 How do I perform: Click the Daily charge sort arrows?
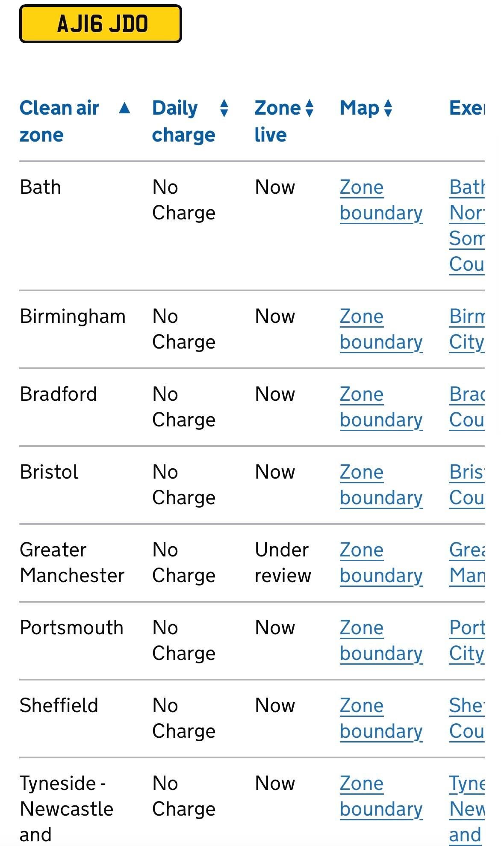click(x=224, y=108)
